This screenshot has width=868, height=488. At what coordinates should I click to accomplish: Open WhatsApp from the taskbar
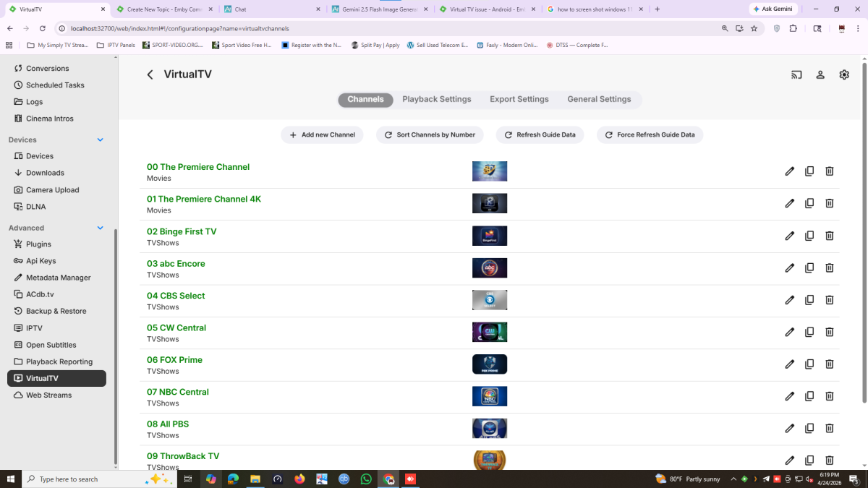[x=366, y=479]
